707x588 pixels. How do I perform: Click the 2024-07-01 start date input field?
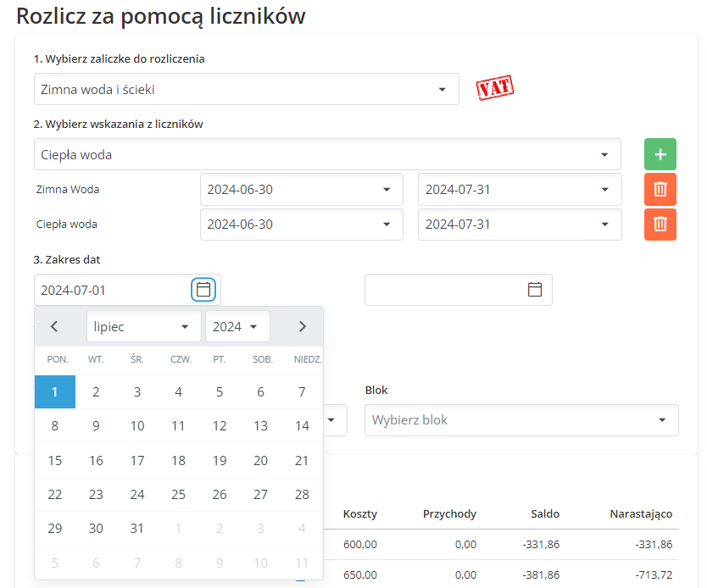click(x=112, y=290)
